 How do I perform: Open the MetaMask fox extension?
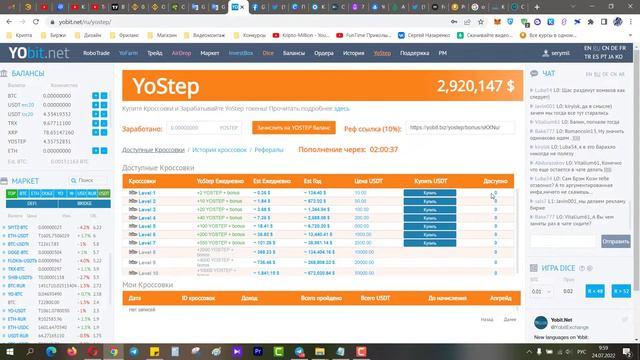[497, 22]
